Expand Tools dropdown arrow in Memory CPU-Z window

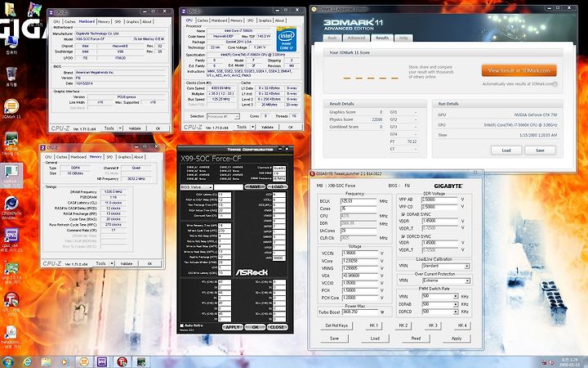(112, 263)
